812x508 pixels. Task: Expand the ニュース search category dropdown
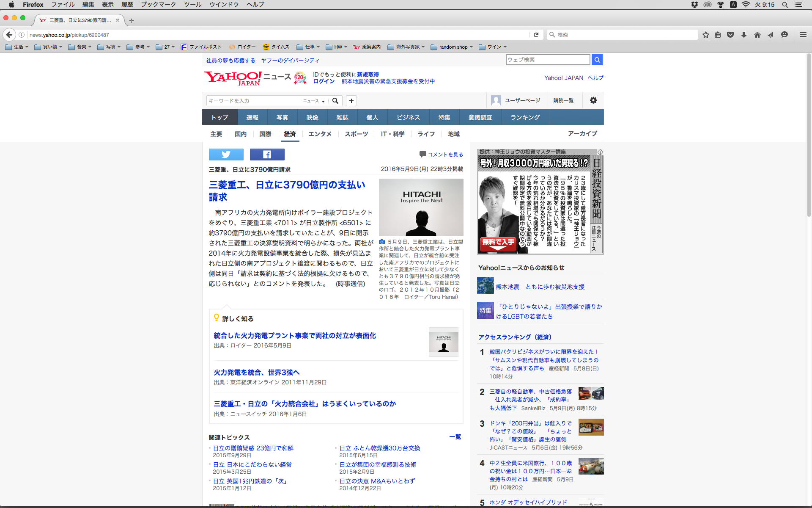coord(314,101)
